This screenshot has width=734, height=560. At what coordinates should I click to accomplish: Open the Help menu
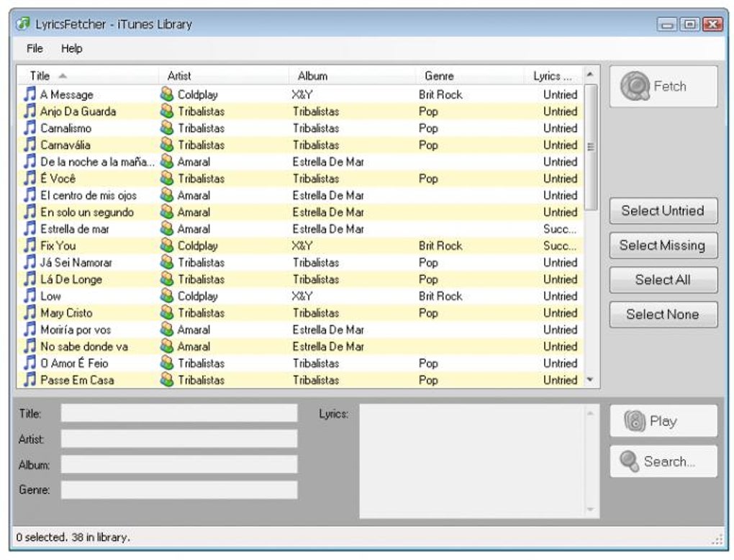coord(72,48)
